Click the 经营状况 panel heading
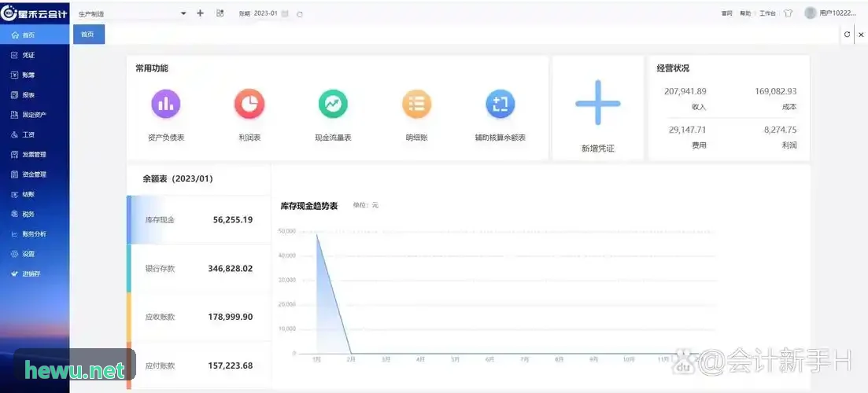Image resolution: width=868 pixels, height=393 pixels. [673, 68]
